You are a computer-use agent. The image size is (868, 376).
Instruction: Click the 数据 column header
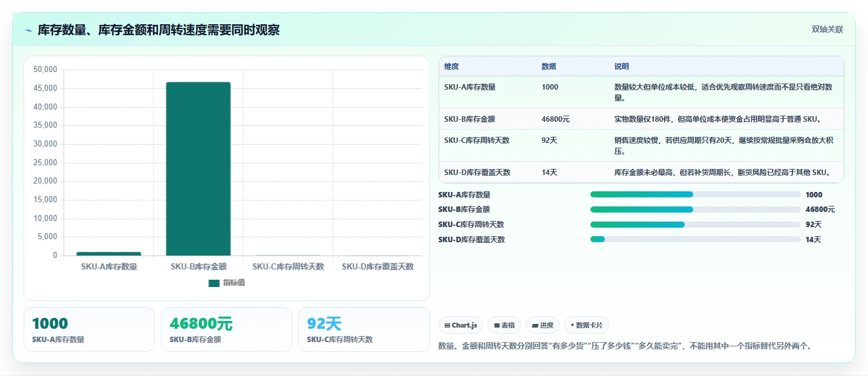549,67
